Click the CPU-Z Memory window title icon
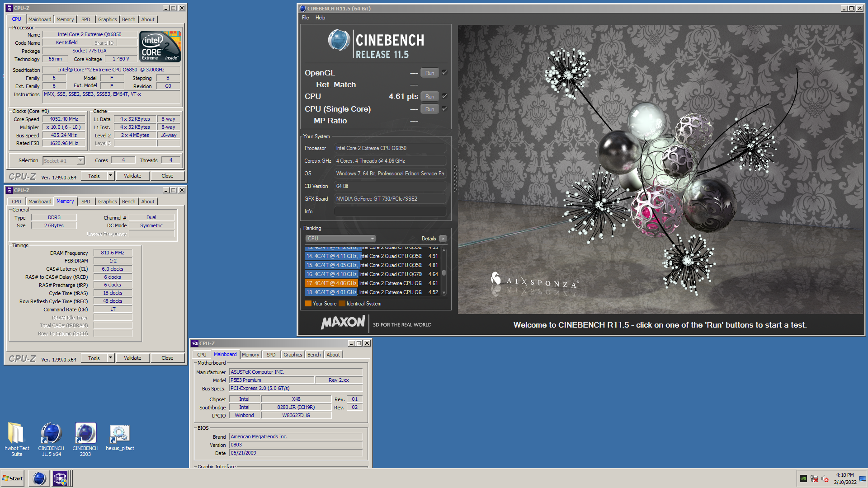Viewport: 868px width, 488px height. [9, 190]
